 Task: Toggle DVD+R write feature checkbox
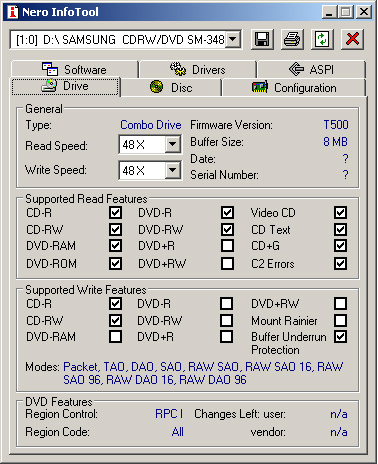pyautogui.click(x=227, y=337)
